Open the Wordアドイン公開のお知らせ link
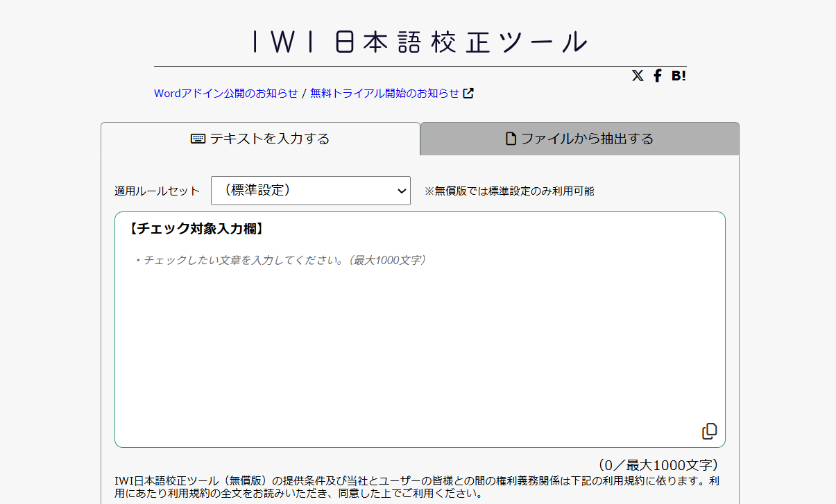The height and width of the screenshot is (504, 836). pos(226,93)
